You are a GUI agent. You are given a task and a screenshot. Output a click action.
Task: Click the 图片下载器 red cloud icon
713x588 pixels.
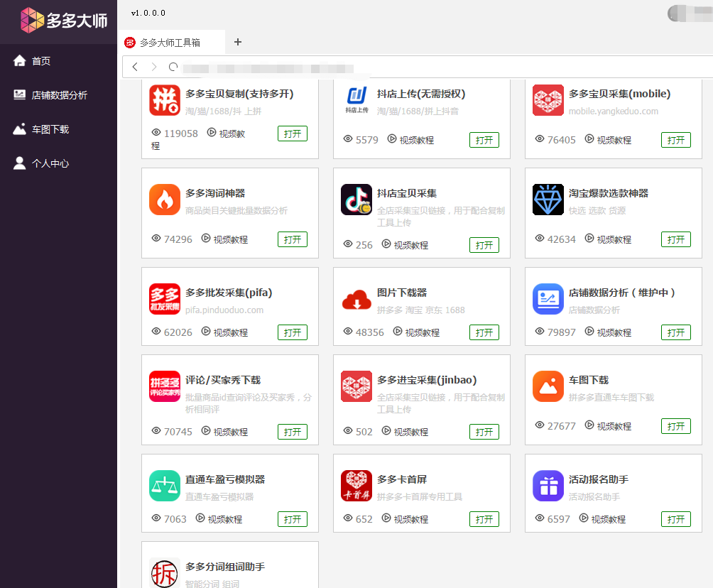point(356,299)
